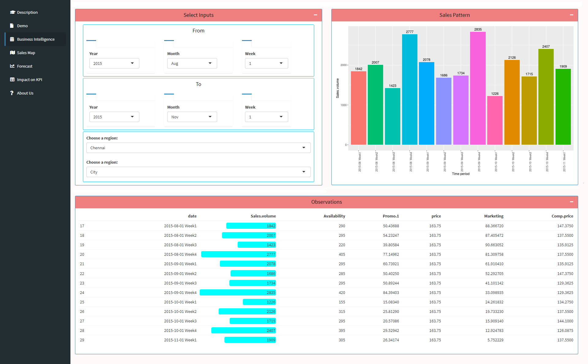588x364 pixels.
Task: Open the From Week dropdown
Action: (x=266, y=63)
